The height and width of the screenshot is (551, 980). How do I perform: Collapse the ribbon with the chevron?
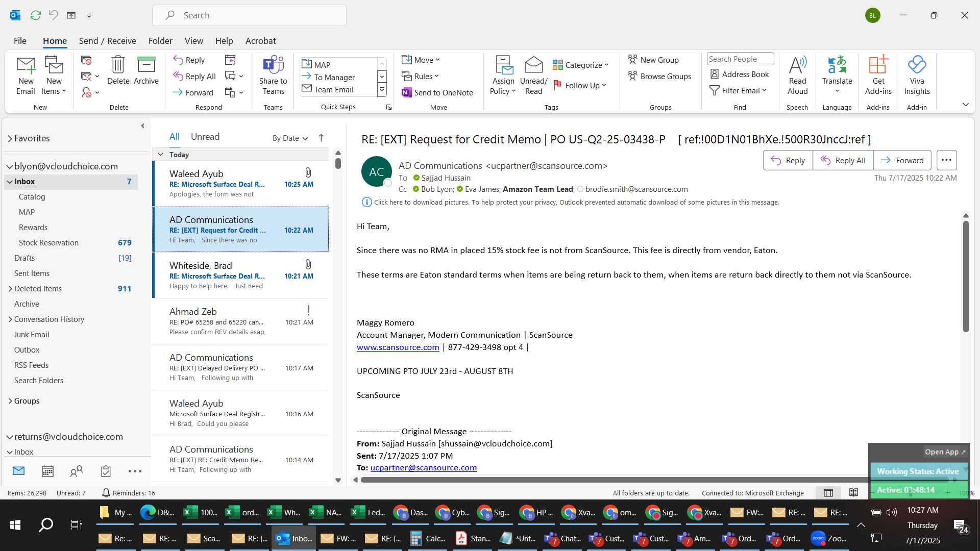coord(965,105)
